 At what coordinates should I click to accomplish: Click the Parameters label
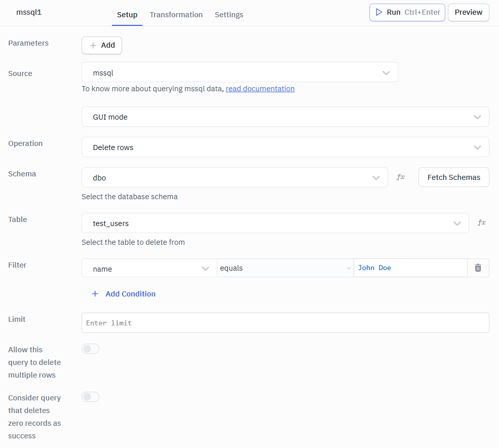pos(28,43)
